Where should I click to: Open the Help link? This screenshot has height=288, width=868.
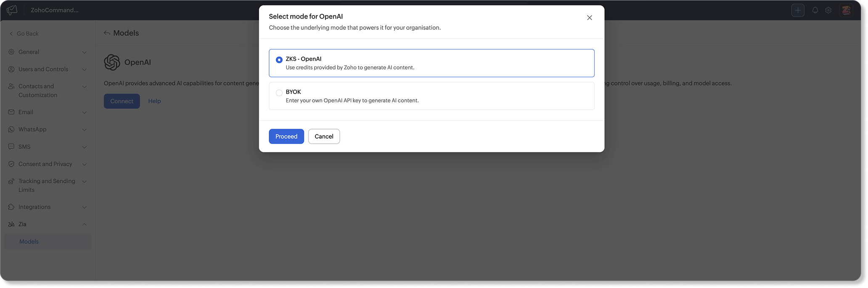154,101
